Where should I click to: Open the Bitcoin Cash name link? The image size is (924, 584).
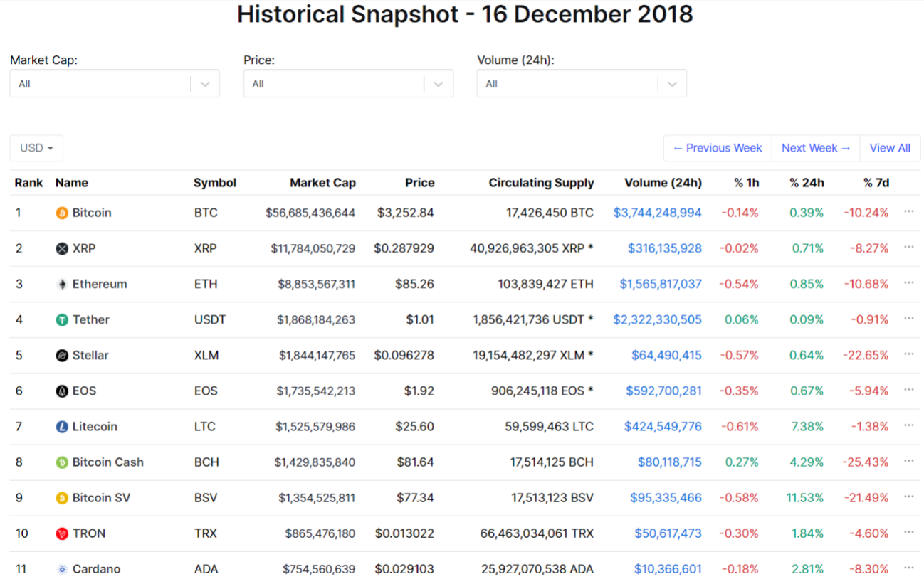coord(108,462)
